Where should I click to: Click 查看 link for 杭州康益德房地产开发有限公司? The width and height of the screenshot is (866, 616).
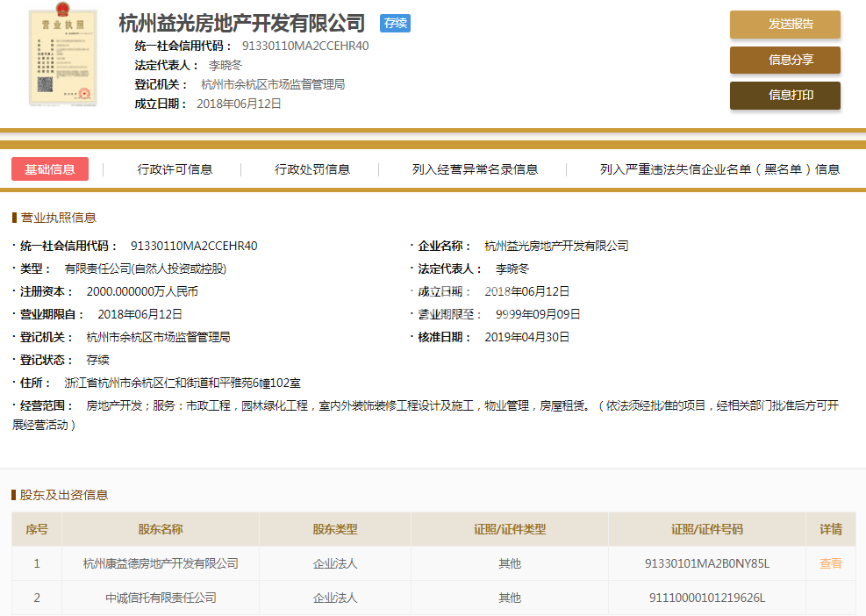tap(831, 563)
